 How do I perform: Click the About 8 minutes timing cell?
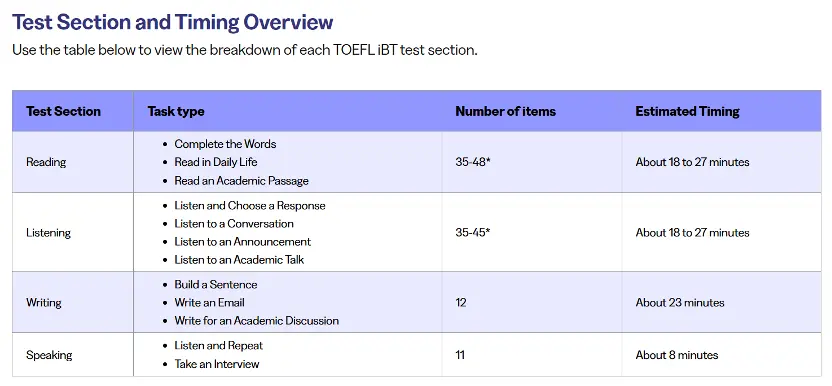click(x=677, y=355)
